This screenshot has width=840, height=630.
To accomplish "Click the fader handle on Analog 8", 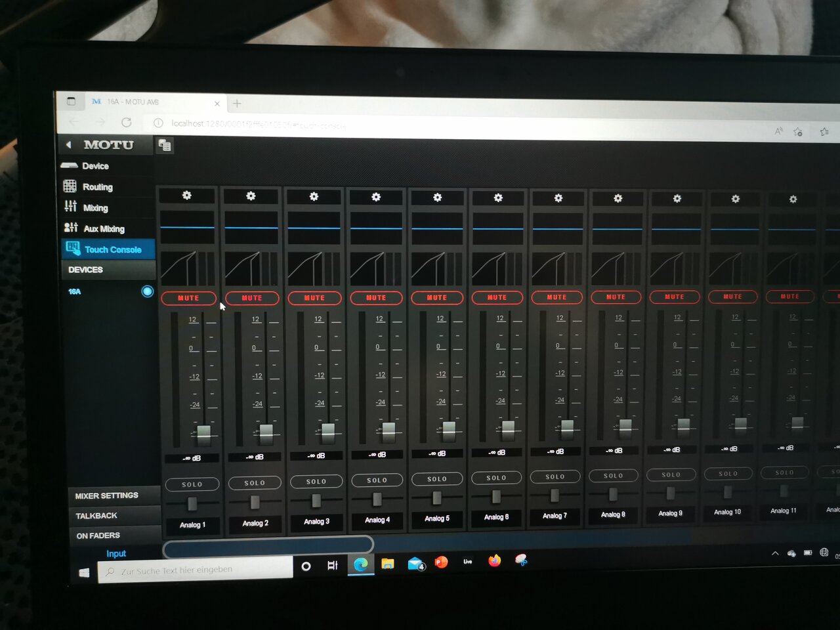I will 625,427.
